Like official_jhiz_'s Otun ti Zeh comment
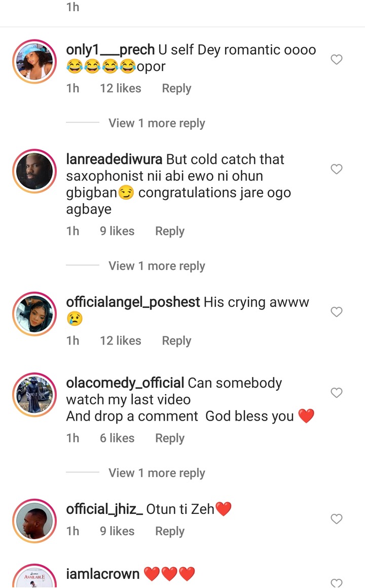The image size is (365, 588). point(337,519)
